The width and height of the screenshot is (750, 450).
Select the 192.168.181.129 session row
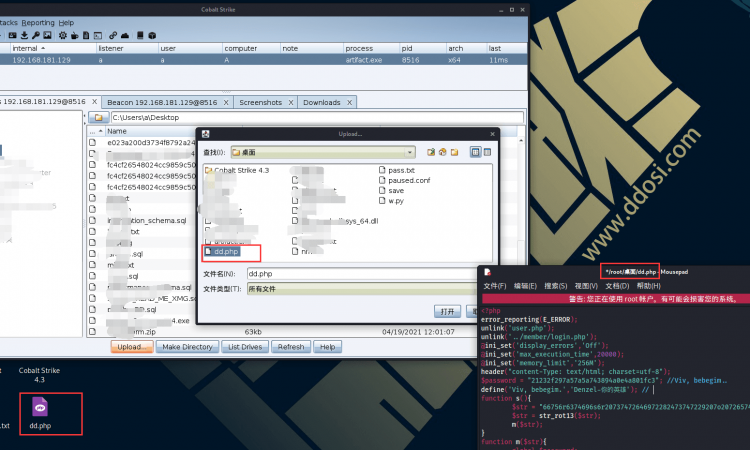pyautogui.click(x=264, y=60)
